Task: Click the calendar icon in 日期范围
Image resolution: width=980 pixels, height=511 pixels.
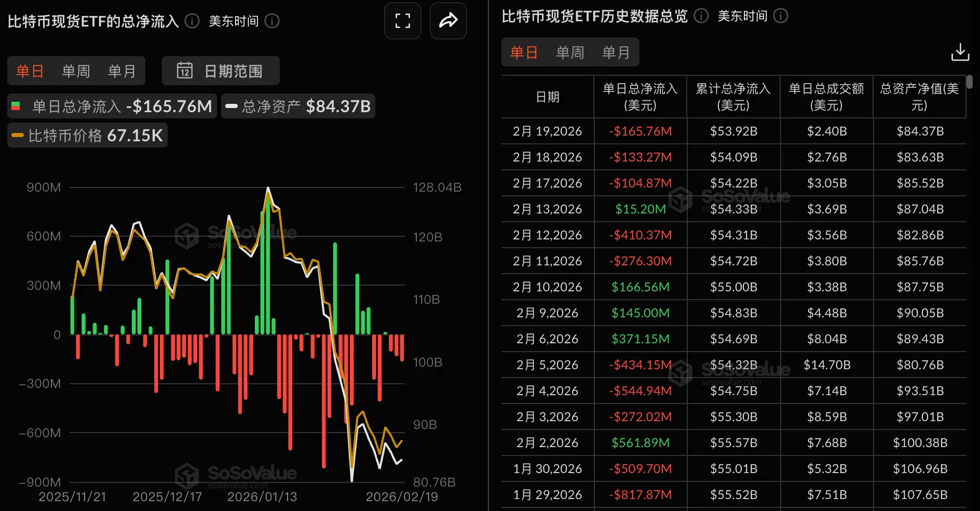Action: click(x=185, y=71)
